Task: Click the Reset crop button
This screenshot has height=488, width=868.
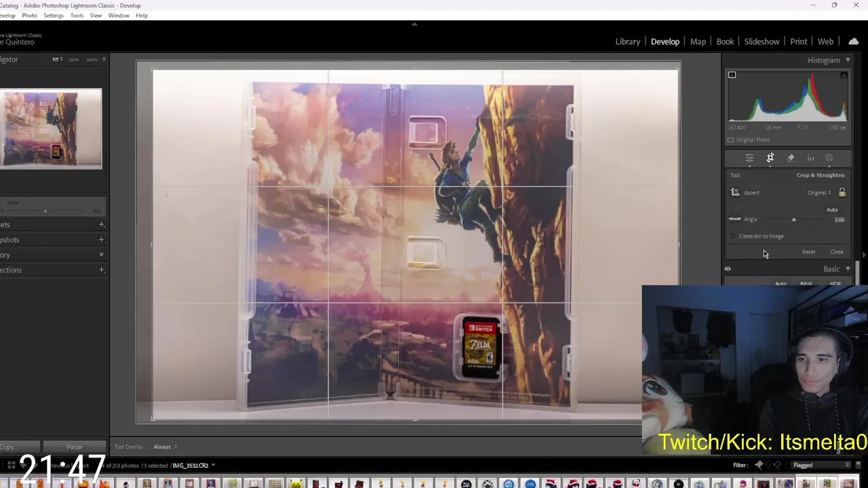Action: tap(808, 251)
